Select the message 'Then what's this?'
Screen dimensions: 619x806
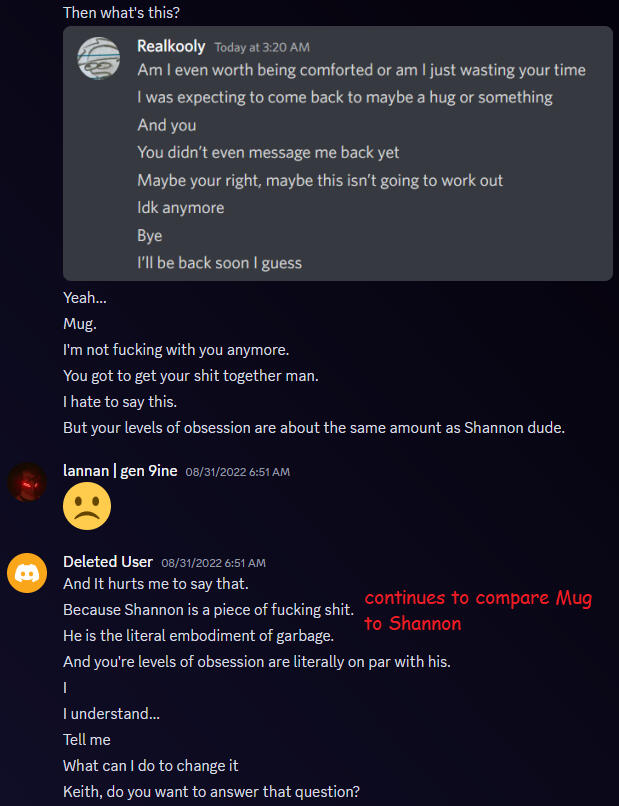coord(121,12)
